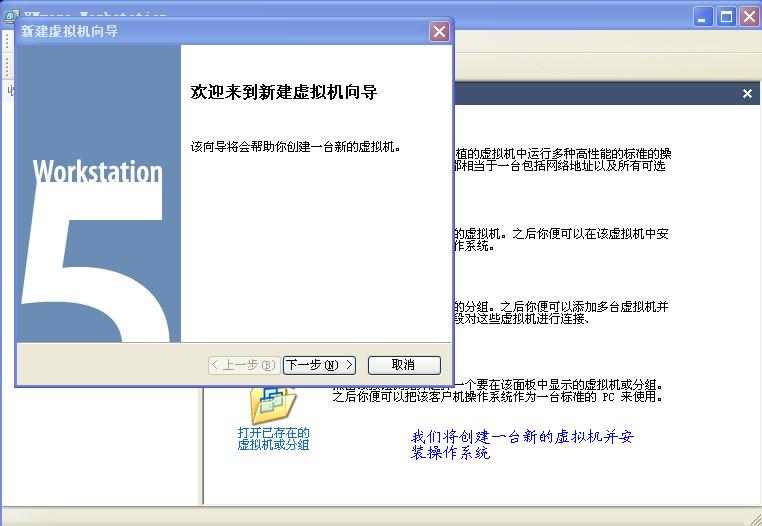Click the wizard description sentence below the heading

click(295, 147)
